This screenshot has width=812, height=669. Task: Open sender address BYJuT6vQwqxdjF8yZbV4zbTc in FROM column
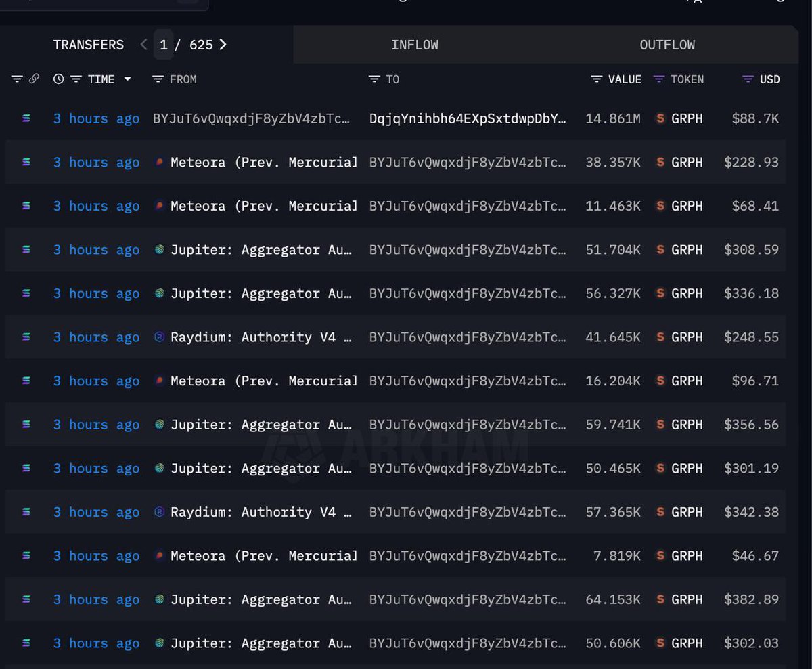(x=252, y=118)
